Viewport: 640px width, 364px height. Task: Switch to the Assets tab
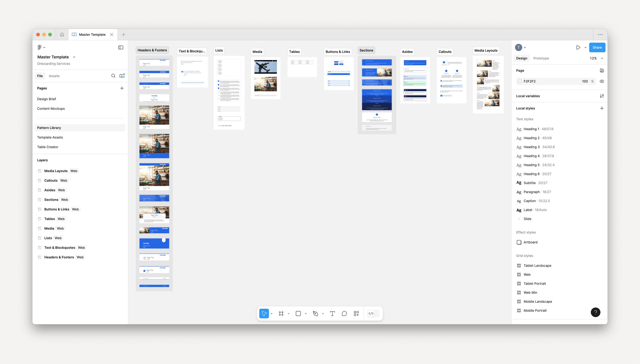coord(54,76)
